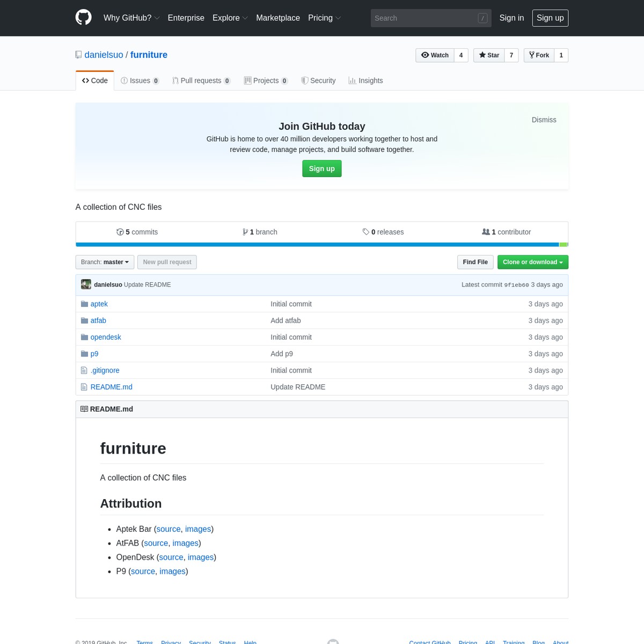Expand the Pricing menu
This screenshot has width=644, height=644.
[x=324, y=18]
